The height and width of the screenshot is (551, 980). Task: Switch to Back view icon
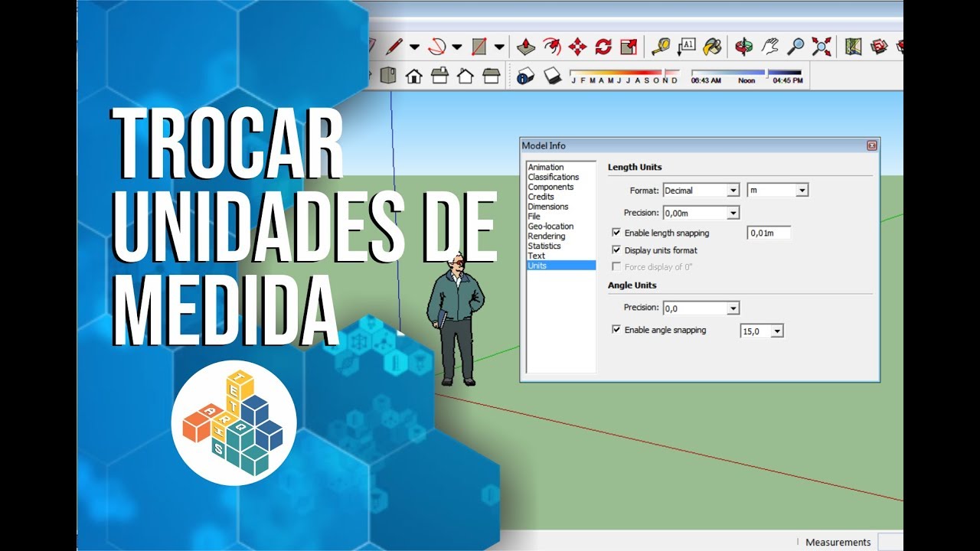[465, 76]
